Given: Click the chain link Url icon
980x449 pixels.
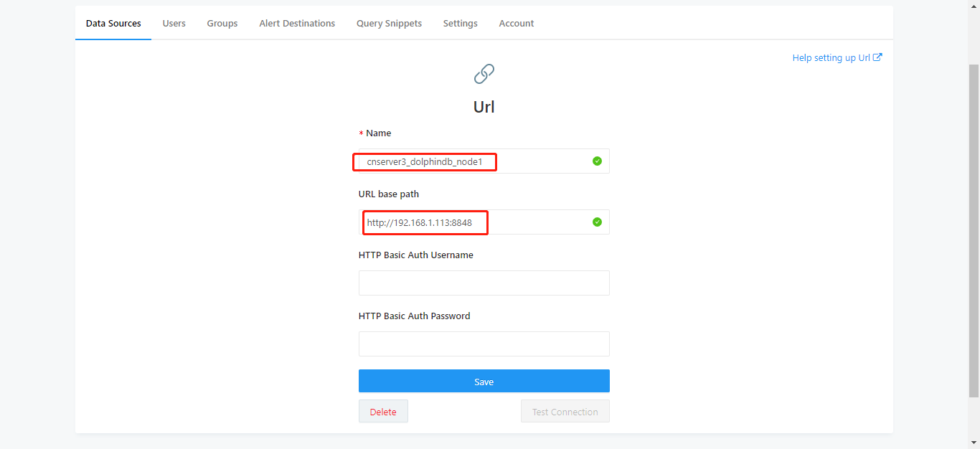Looking at the screenshot, I should point(484,74).
